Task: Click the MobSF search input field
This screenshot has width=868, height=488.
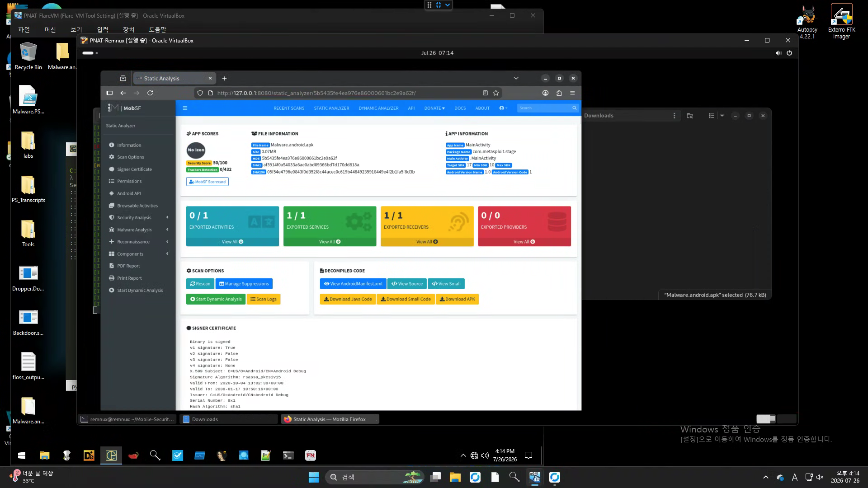Action: pos(544,108)
